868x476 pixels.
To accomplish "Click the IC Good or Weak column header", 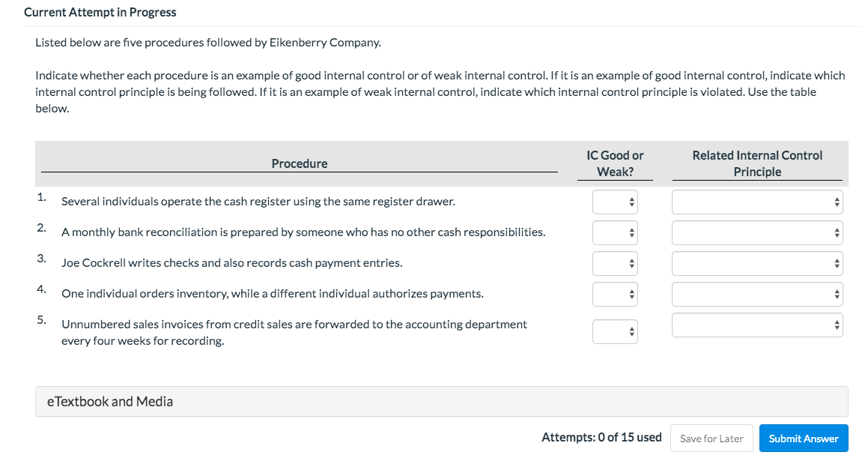I will pyautogui.click(x=614, y=163).
